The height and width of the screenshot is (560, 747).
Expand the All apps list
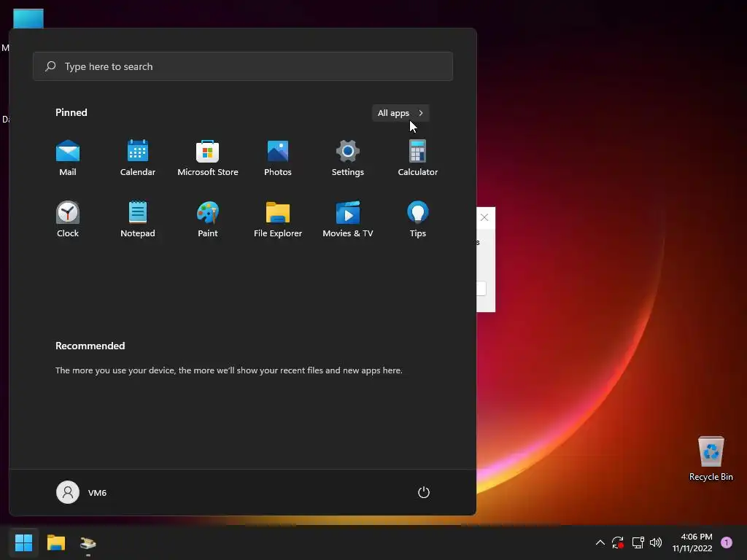(400, 113)
